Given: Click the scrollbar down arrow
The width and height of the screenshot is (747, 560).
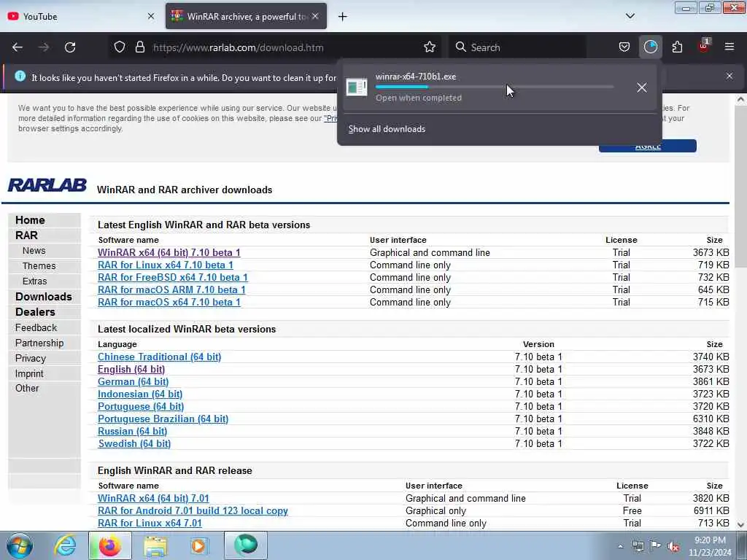Looking at the screenshot, I should [x=740, y=525].
